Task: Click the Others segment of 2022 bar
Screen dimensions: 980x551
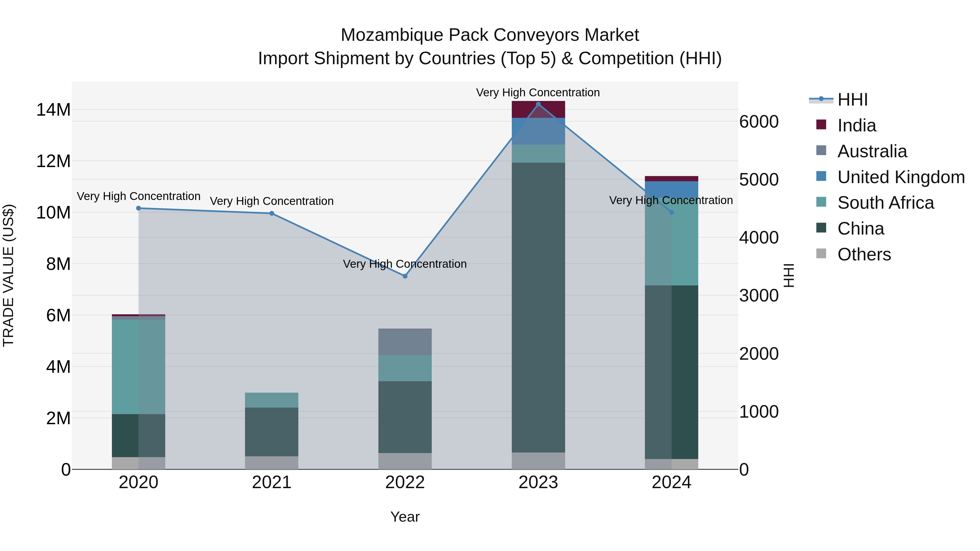Action: tap(405, 461)
